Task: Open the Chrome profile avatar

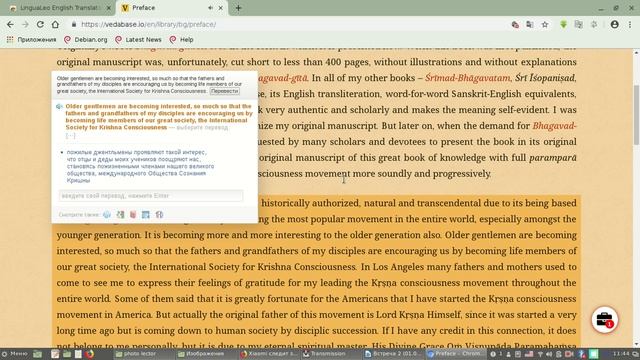Action: 615,24
